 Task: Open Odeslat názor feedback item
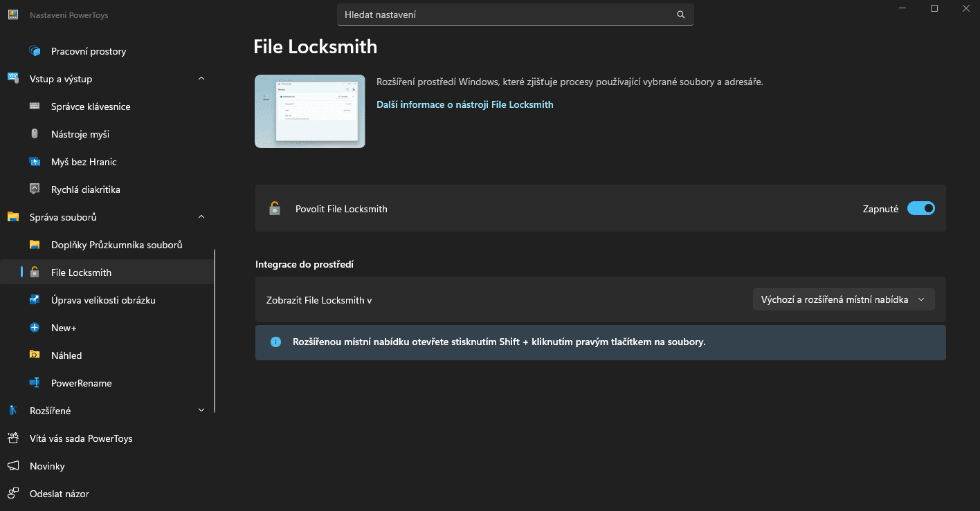tap(59, 494)
